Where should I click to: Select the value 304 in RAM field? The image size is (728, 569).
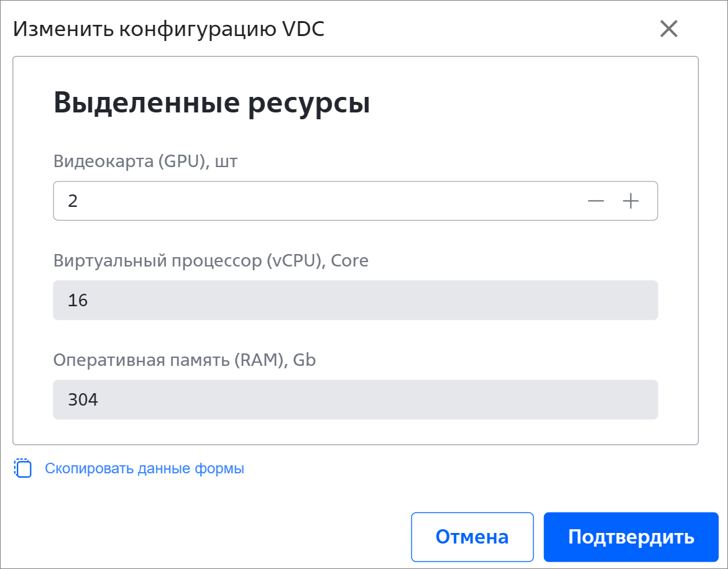pyautogui.click(x=83, y=400)
